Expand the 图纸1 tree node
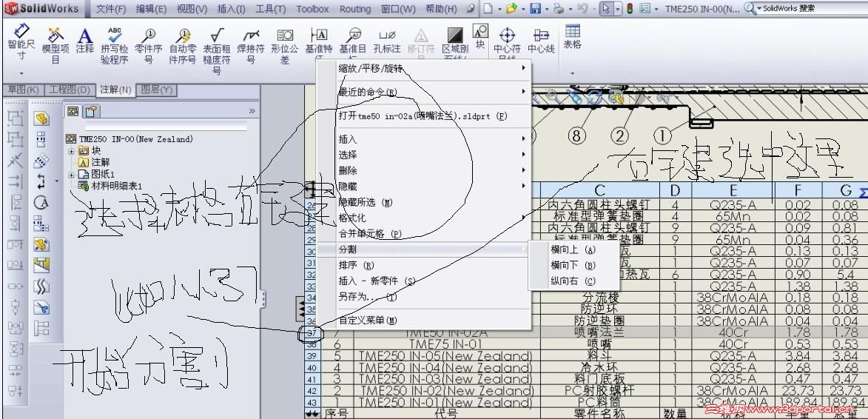Viewport: 868px width, 419px height. pyautogui.click(x=71, y=175)
